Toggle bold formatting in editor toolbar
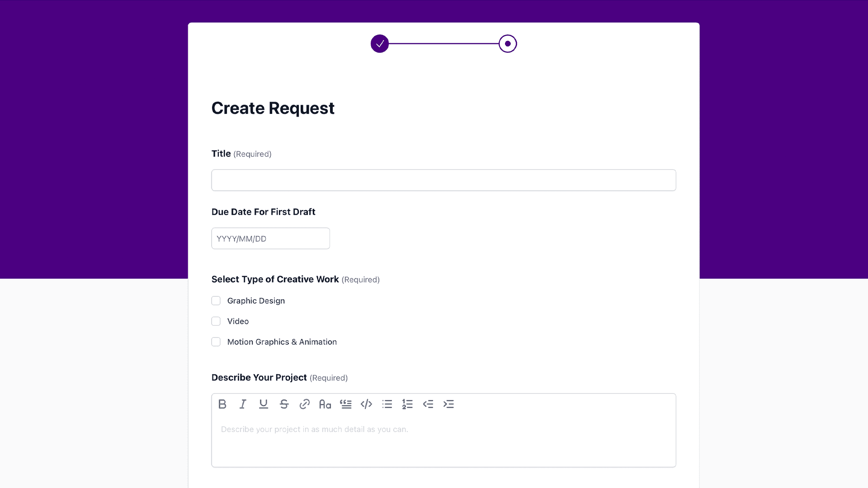868x488 pixels. (x=222, y=404)
